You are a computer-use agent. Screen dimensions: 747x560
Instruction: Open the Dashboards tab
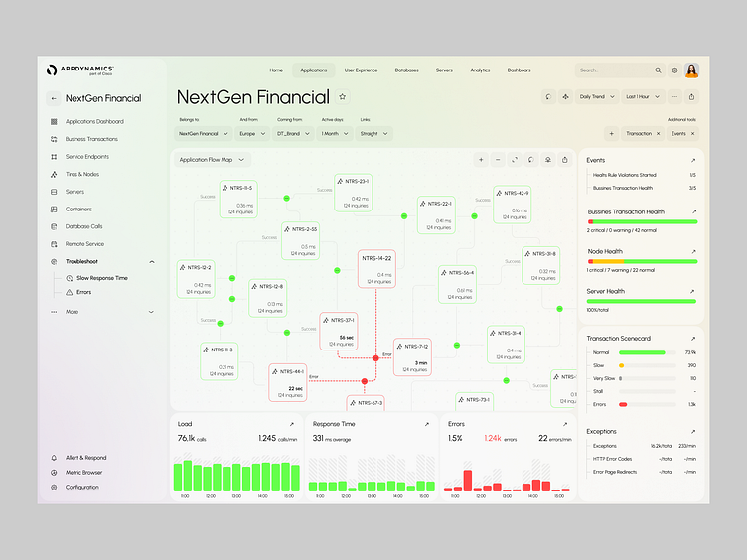(x=519, y=70)
